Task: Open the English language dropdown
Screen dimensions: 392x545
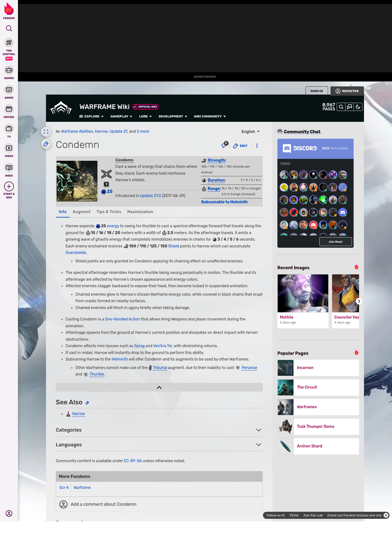Action: click(x=250, y=132)
